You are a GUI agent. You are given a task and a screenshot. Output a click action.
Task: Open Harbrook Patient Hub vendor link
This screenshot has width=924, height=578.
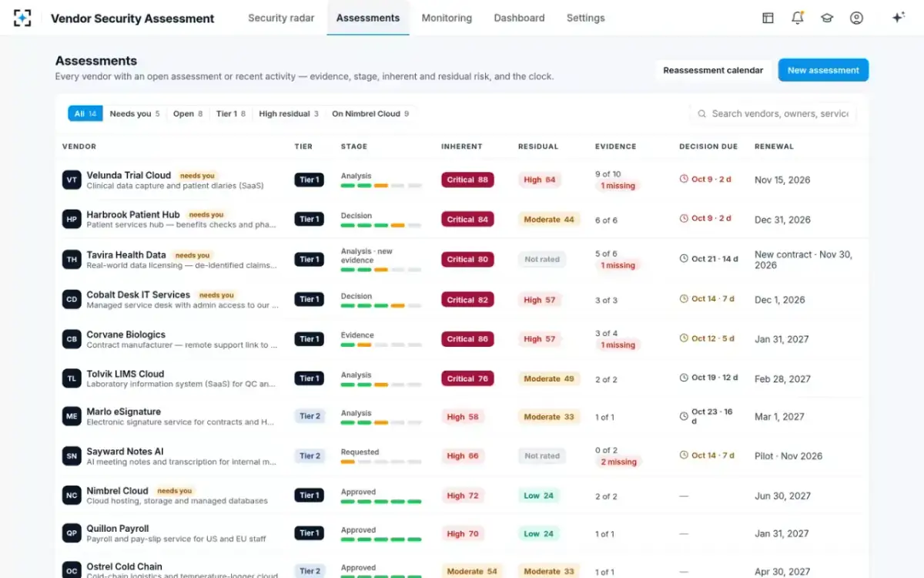click(133, 214)
